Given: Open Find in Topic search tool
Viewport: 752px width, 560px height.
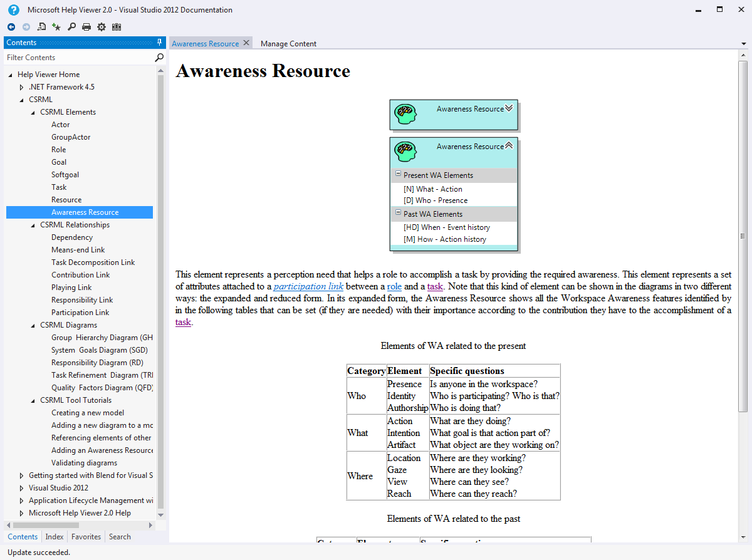Looking at the screenshot, I should tap(71, 27).
